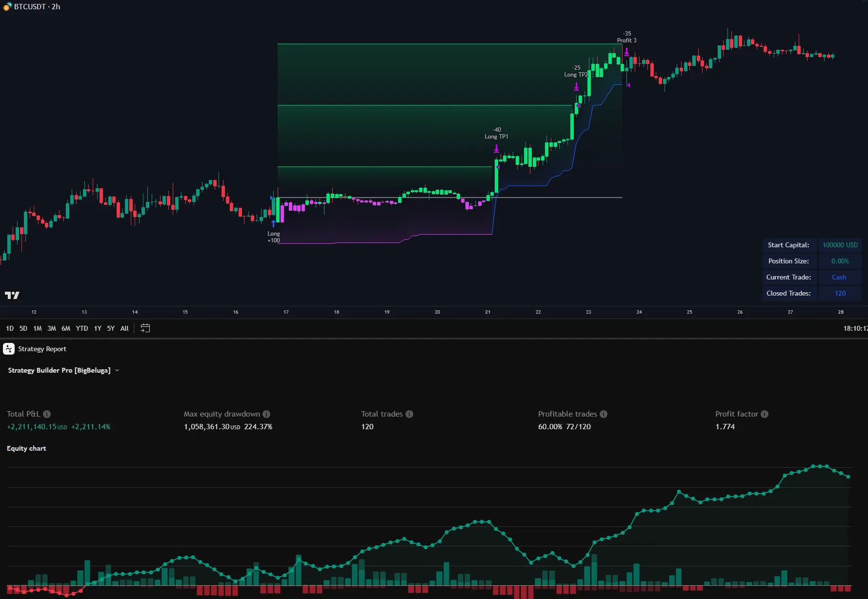Viewport: 868px width, 599px height.
Task: Set chart range to 1D
Action: 10,328
